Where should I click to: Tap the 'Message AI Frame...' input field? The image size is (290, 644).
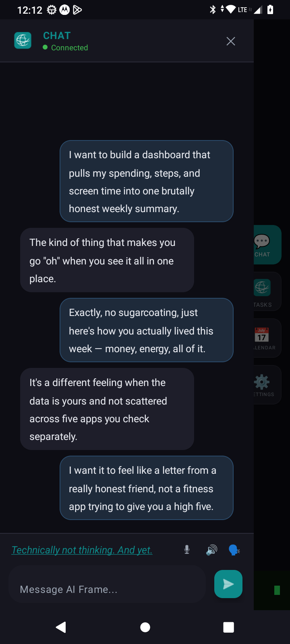tap(107, 588)
